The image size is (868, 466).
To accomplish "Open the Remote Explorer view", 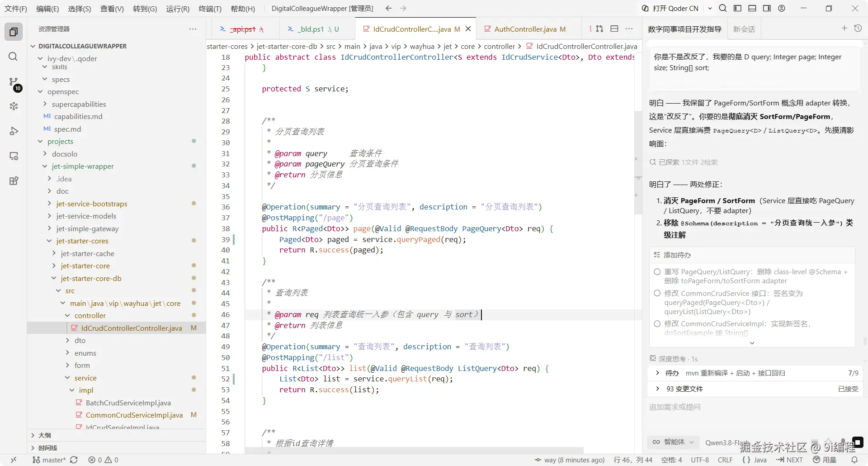I will click(x=14, y=156).
